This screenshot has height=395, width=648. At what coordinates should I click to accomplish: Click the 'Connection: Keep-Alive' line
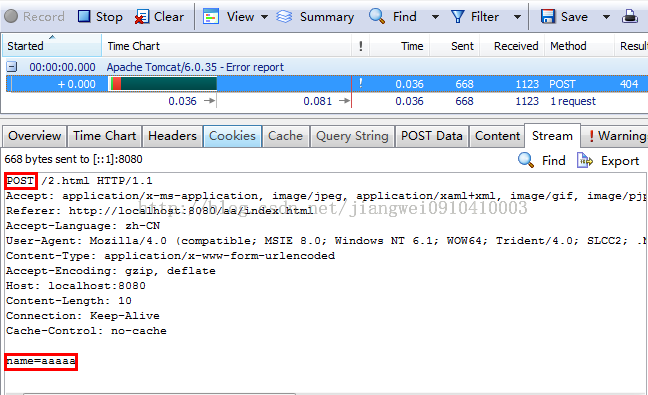pyautogui.click(x=83, y=316)
